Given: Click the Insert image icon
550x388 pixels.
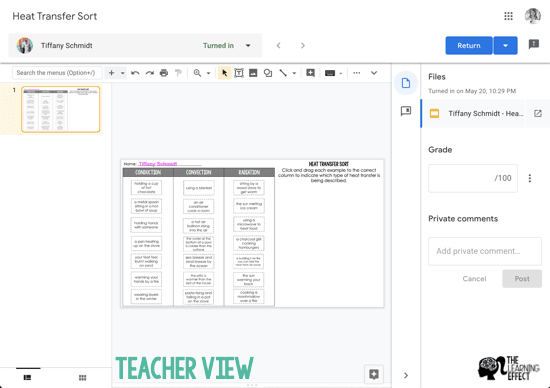Looking at the screenshot, I should pos(253,73).
